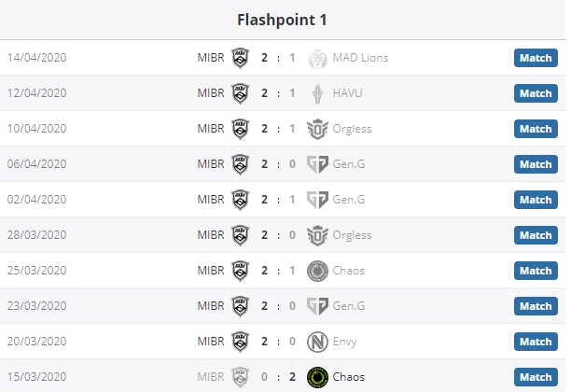Viewport: 571px width, 392px height.
Task: Click Chaos logo in 15/03/2020 row
Action: tap(317, 377)
